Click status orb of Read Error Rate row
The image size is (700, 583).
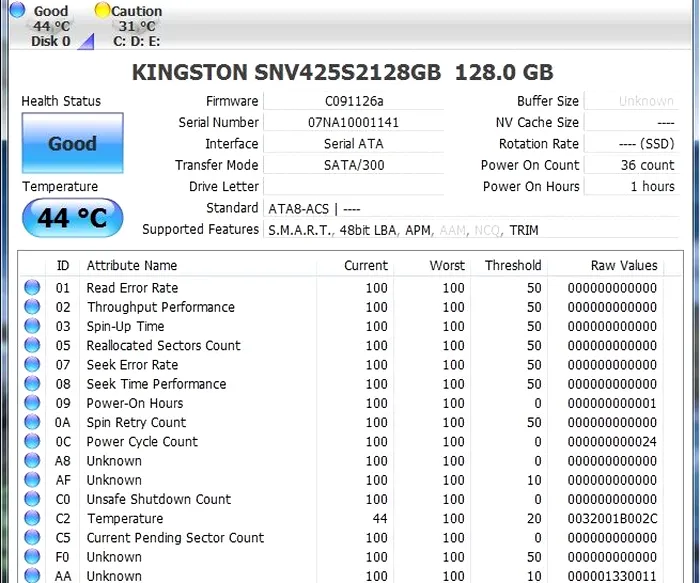point(32,287)
